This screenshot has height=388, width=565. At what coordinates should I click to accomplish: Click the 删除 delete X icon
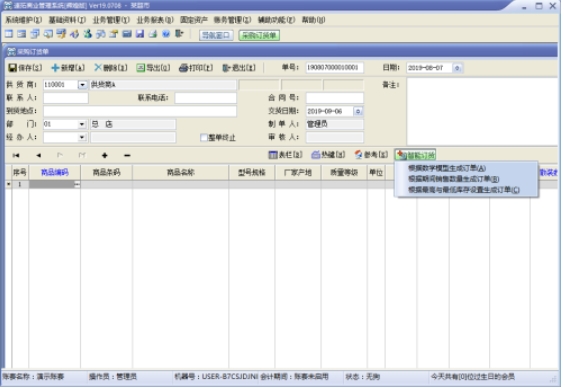(98, 67)
